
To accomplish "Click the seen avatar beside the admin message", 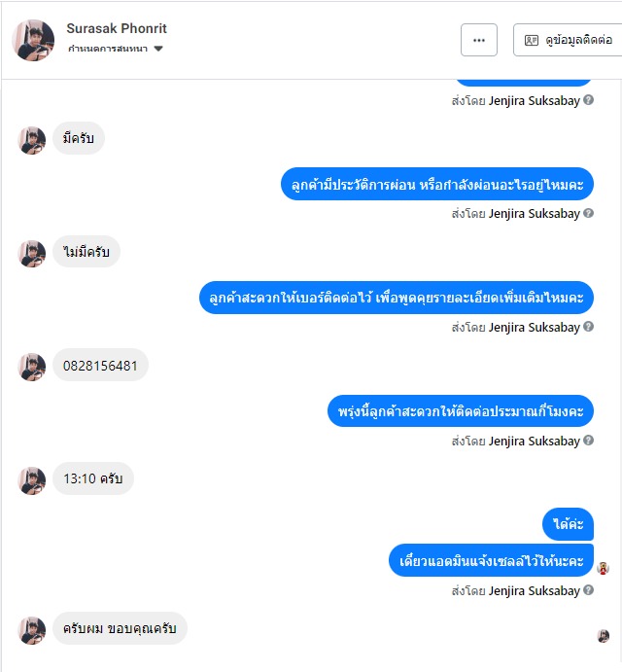I will tap(604, 568).
